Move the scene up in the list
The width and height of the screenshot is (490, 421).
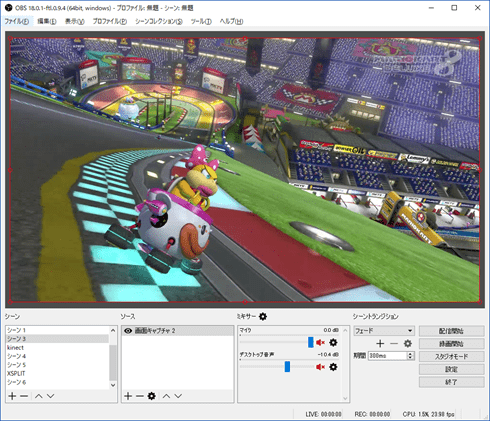click(x=39, y=396)
